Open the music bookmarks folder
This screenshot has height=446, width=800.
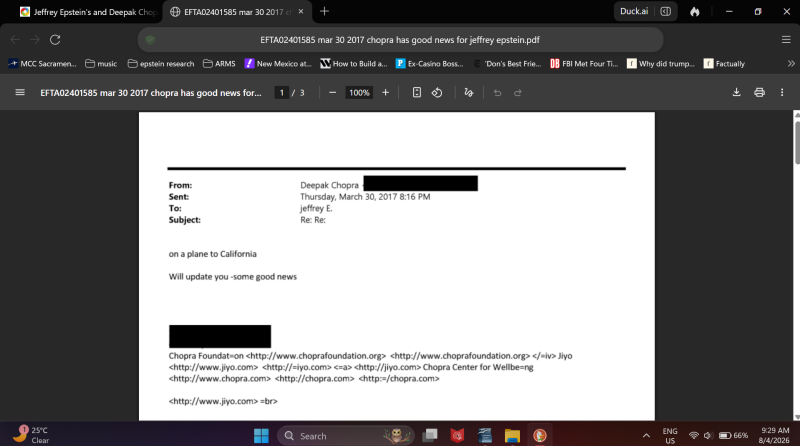(101, 64)
